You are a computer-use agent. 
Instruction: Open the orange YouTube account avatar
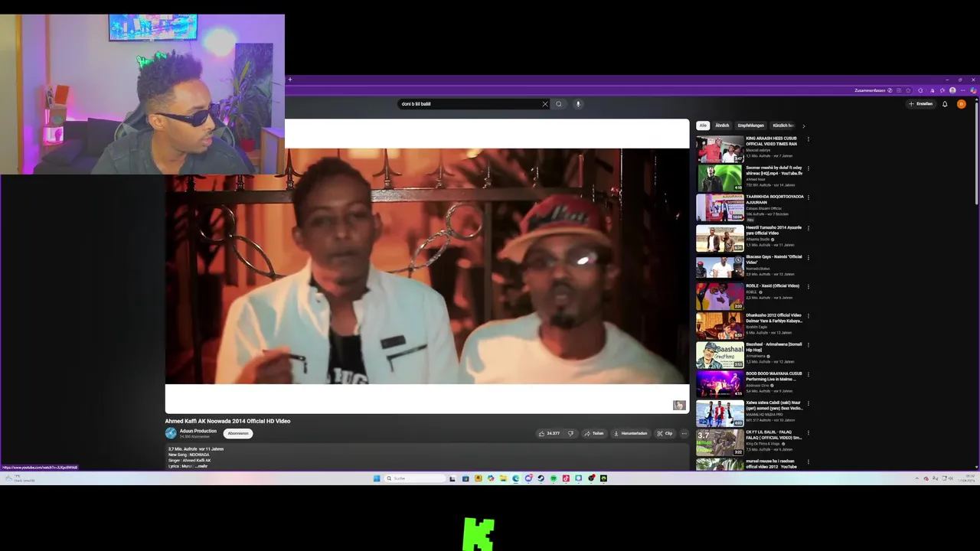(x=962, y=104)
